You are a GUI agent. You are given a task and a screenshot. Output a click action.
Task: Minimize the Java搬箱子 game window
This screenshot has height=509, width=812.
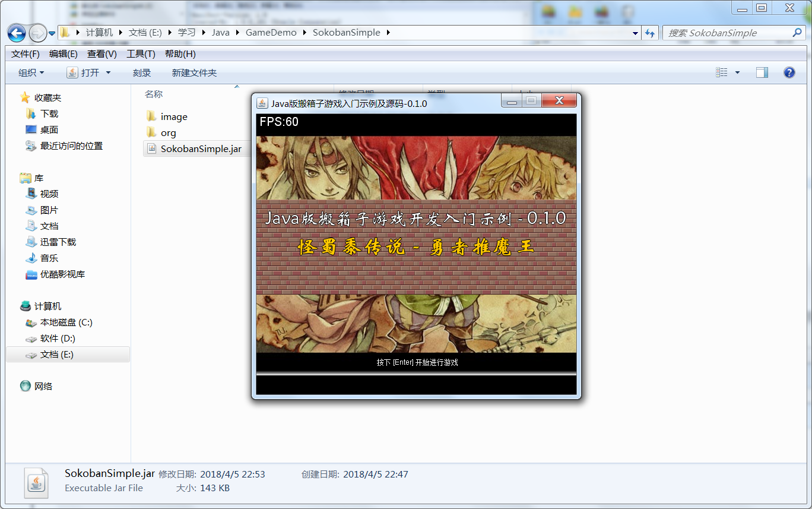[x=512, y=102]
